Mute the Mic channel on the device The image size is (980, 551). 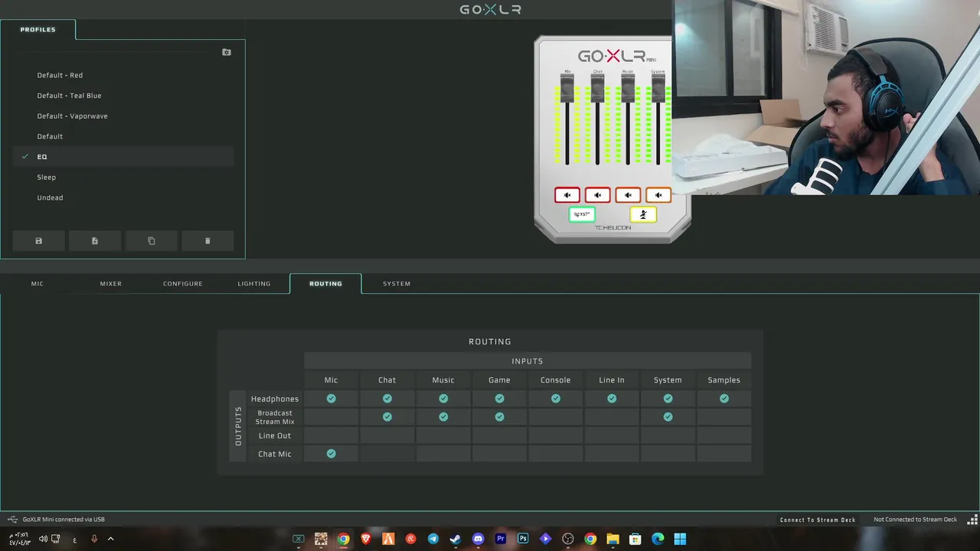click(567, 195)
